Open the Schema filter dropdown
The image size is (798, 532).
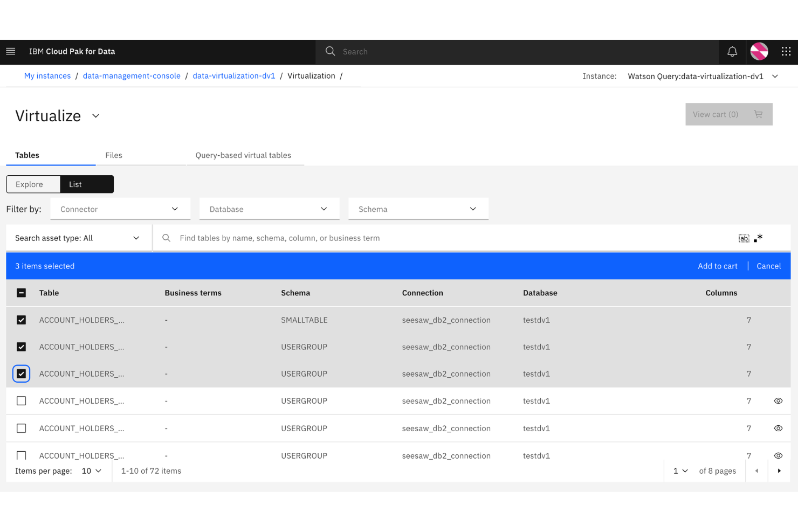tap(418, 209)
